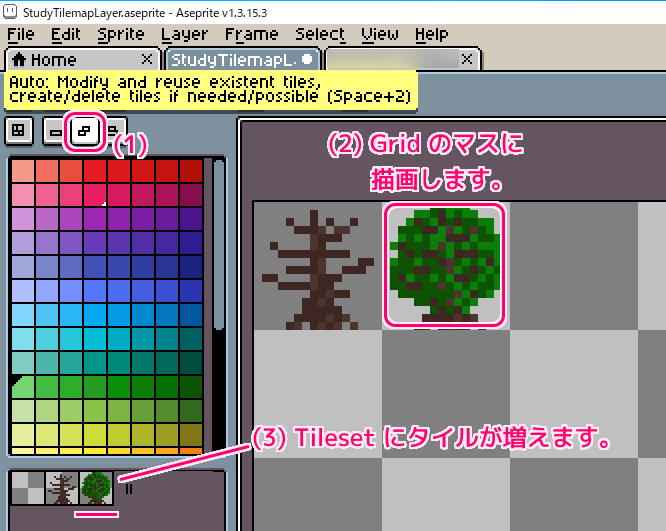Pick the pale cyan swatch starting cyan row
Viewport: 666px width, 531px height.
[23, 339]
